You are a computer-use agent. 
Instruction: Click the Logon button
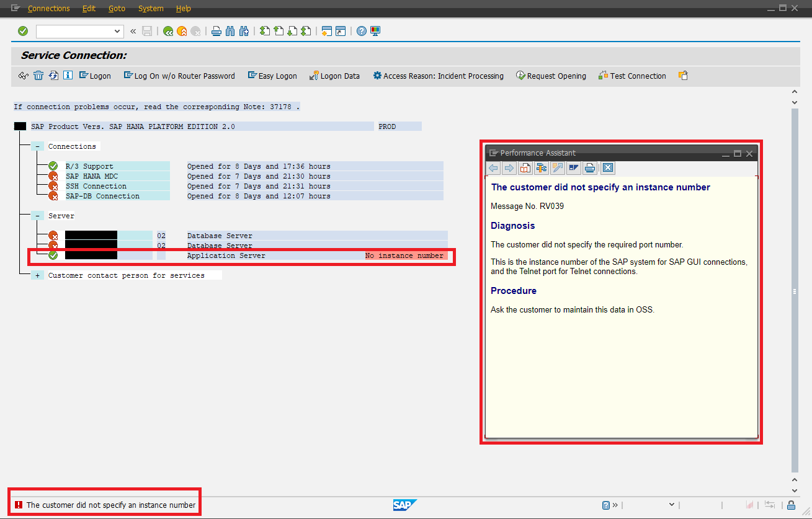pos(95,76)
